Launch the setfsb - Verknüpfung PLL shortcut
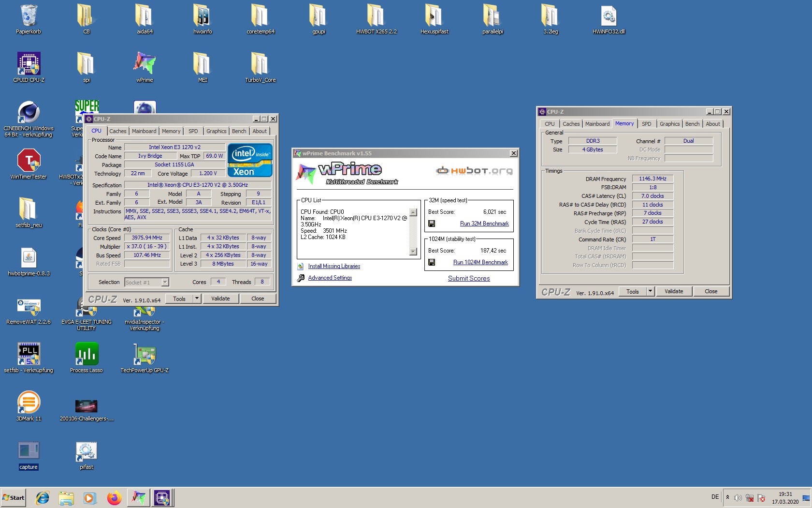Image resolution: width=812 pixels, height=508 pixels. (29, 358)
